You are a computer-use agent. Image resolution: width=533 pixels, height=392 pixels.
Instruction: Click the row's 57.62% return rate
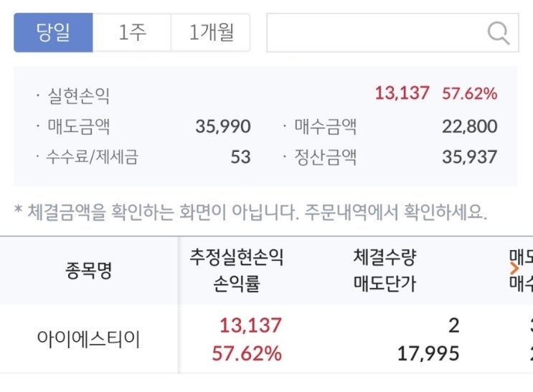247,353
